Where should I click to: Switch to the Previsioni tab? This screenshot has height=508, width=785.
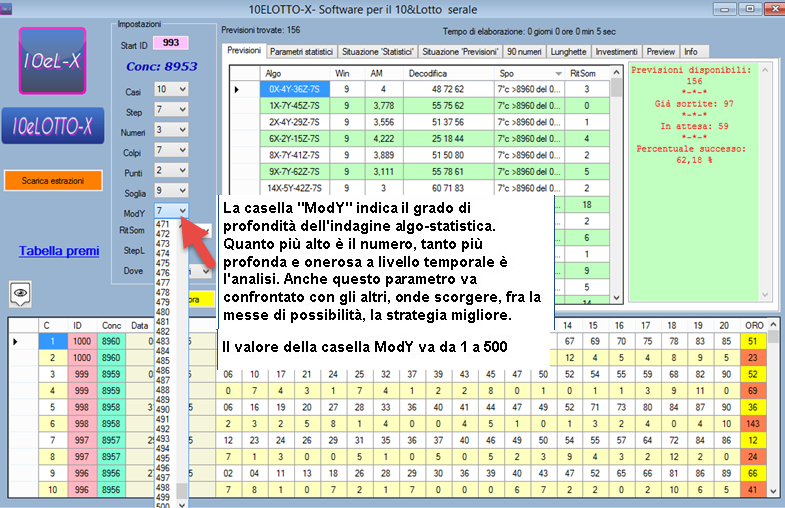point(244,51)
